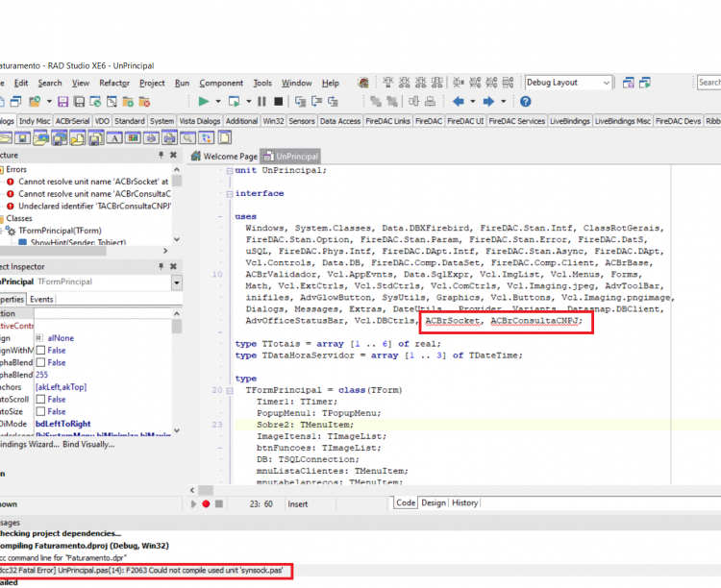Viewport: 721px width, 588px height.
Task: Click the purple Save file icon
Action: (63, 102)
